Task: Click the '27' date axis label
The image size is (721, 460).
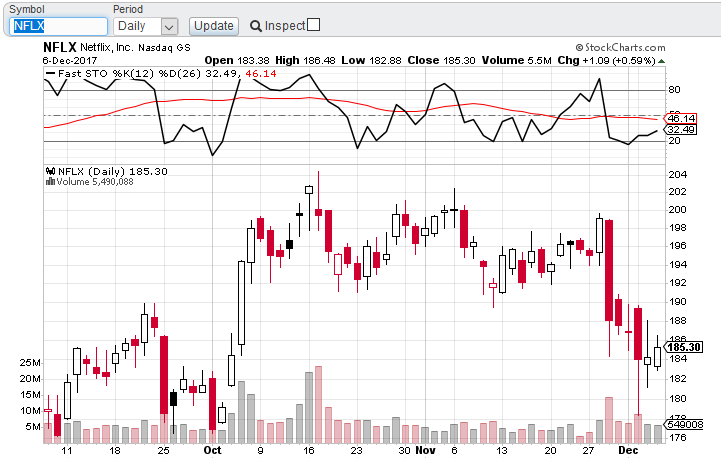Action: [x=589, y=450]
